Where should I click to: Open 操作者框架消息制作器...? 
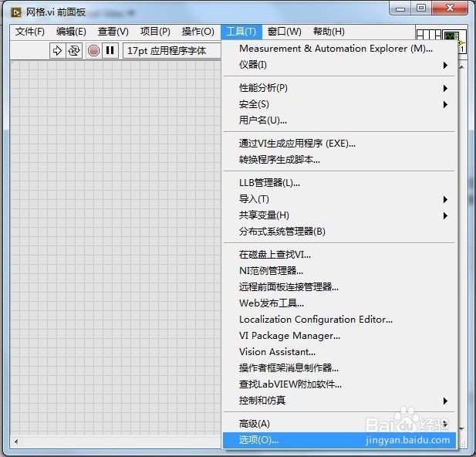click(x=339, y=368)
